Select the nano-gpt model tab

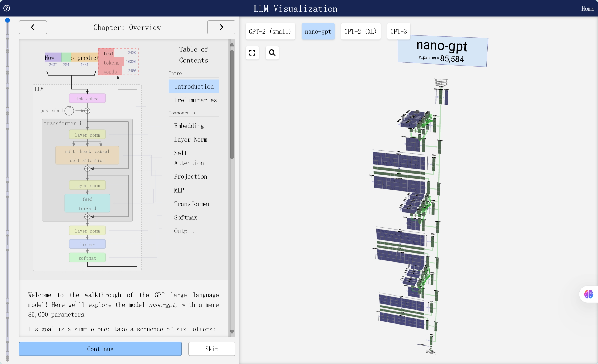coord(318,31)
